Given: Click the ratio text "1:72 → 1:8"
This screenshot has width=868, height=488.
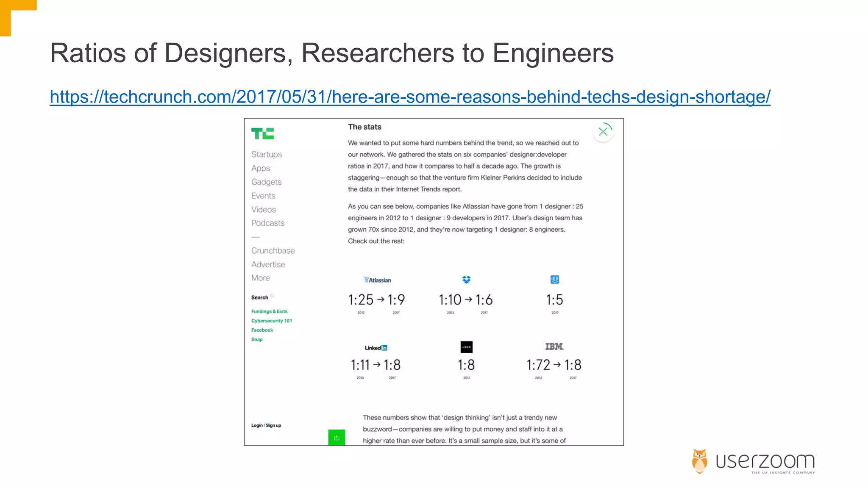Looking at the screenshot, I should click(554, 365).
